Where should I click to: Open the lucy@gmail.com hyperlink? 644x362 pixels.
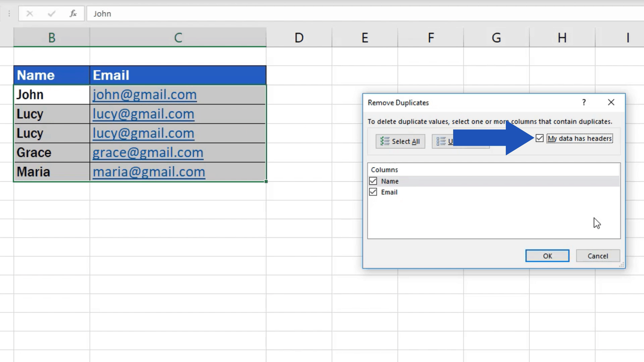[x=143, y=114]
